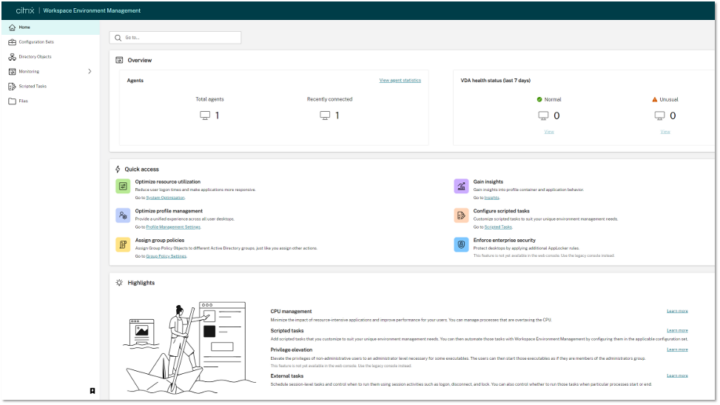The width and height of the screenshot is (720, 405).
Task: Click the Go to search field
Action: [175, 38]
